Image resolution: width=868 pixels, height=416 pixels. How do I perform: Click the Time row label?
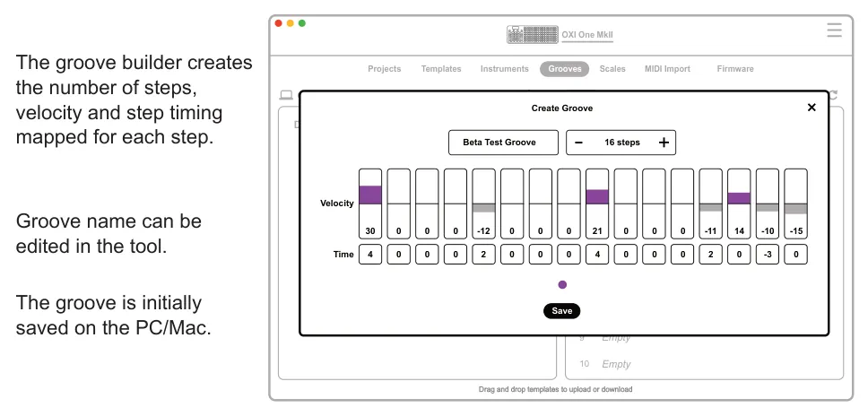click(x=343, y=254)
